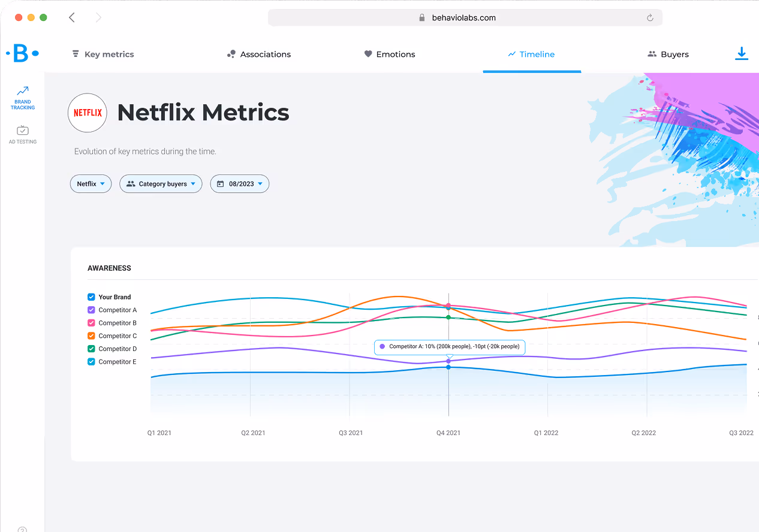The width and height of the screenshot is (759, 532).
Task: Open the Emotions tab
Action: pos(390,54)
